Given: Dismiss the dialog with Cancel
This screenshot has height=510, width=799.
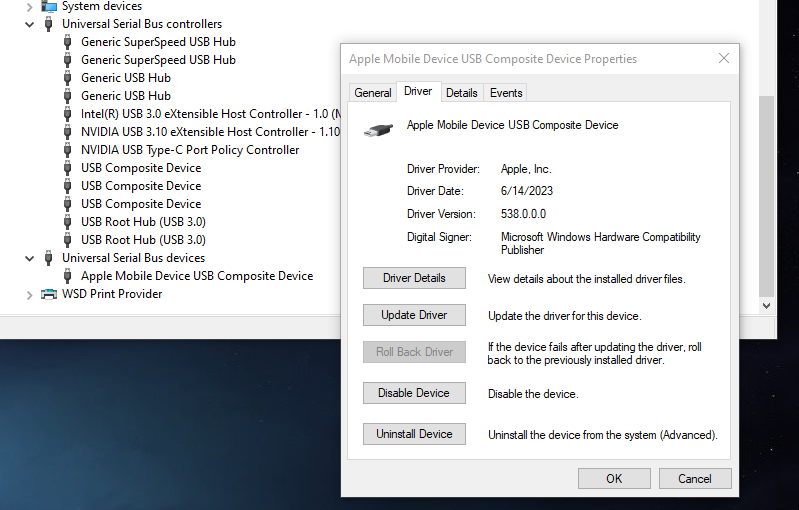Looking at the screenshot, I should (695, 478).
